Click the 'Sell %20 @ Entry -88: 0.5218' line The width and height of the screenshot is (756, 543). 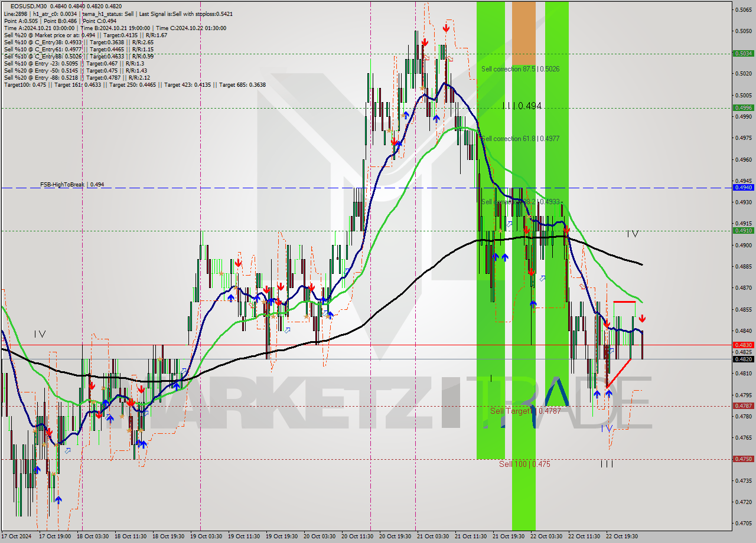point(77,77)
